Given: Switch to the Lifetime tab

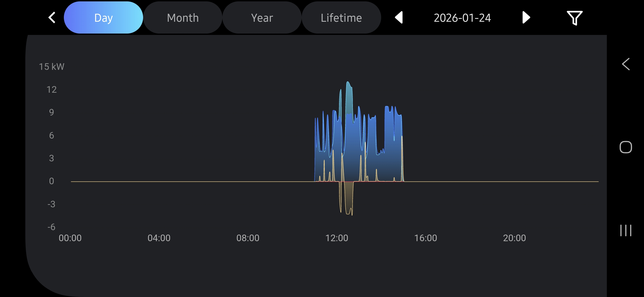Looking at the screenshot, I should pyautogui.click(x=341, y=18).
